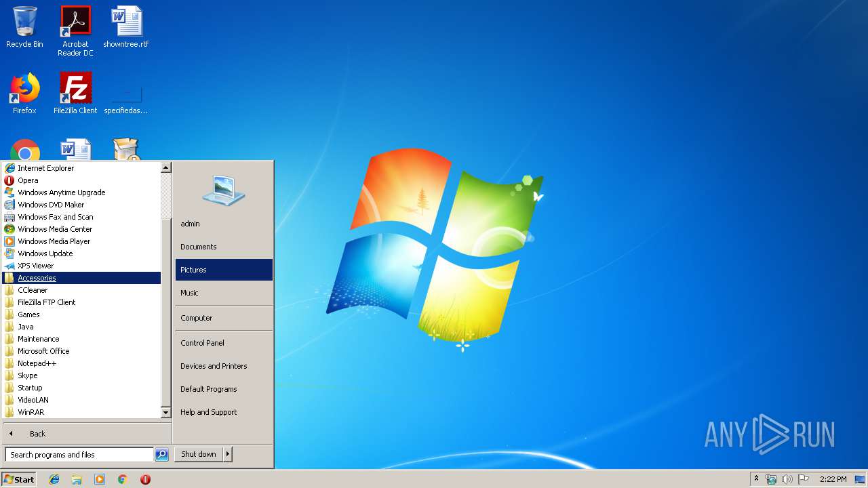Expand the Accessories folder
The width and height of the screenshot is (868, 488).
(81, 278)
